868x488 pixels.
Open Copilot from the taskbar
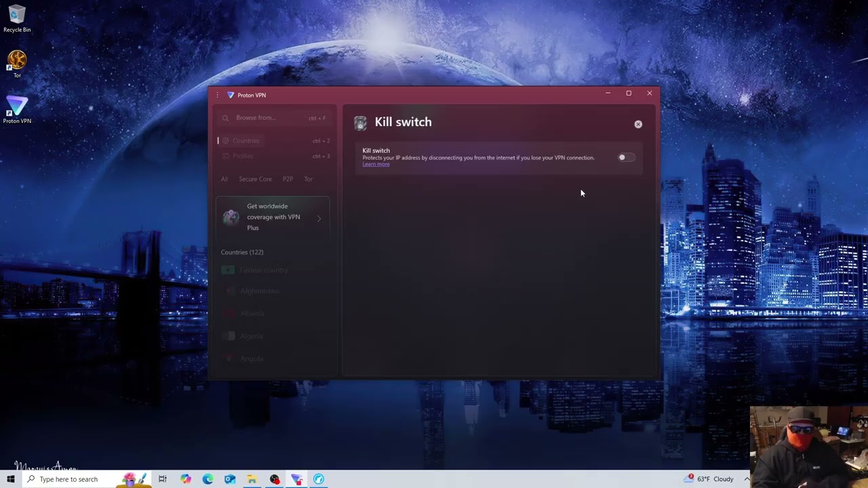click(x=186, y=479)
